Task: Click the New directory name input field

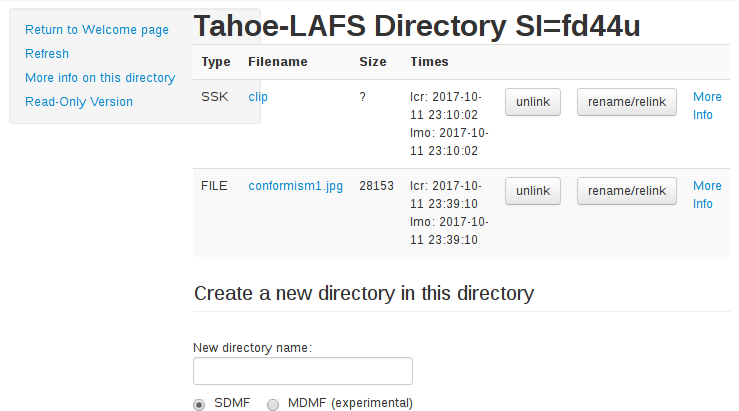Action: point(302,371)
